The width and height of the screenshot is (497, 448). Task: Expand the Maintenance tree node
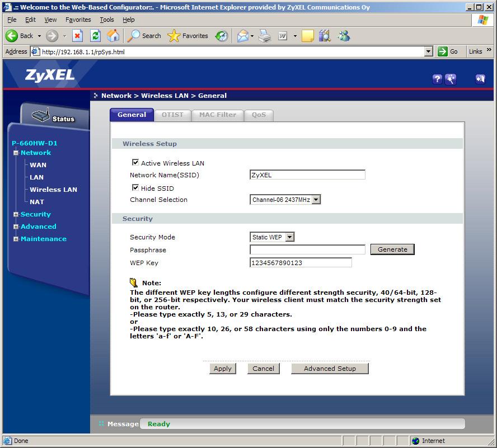point(16,239)
